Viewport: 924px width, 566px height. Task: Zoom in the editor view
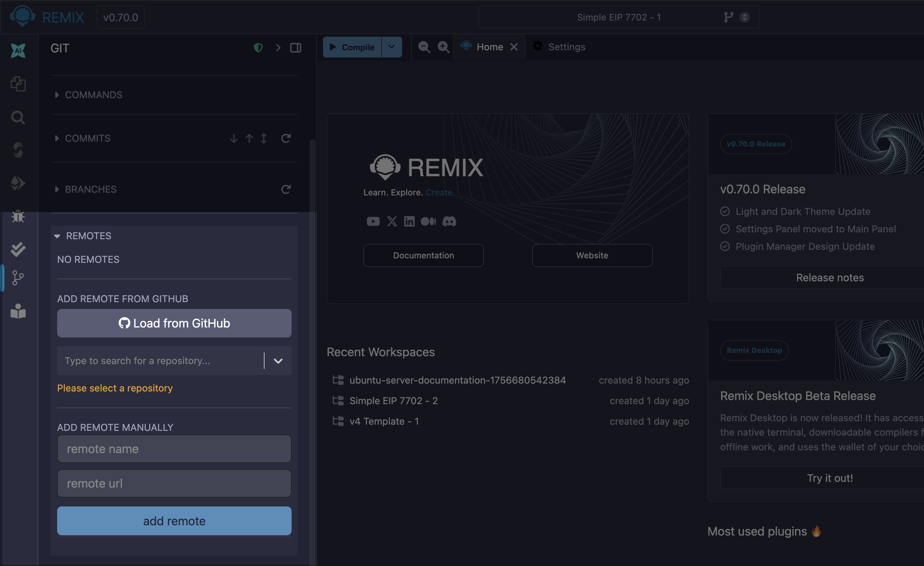(443, 47)
